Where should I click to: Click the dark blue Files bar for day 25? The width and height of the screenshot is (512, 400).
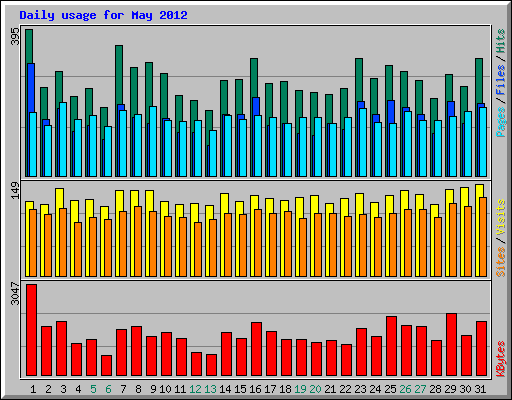coord(391,112)
